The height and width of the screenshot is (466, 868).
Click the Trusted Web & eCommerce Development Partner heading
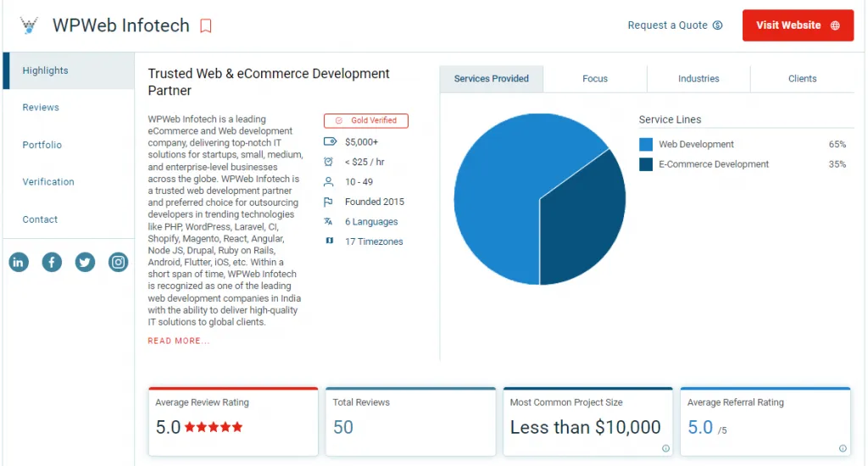269,82
